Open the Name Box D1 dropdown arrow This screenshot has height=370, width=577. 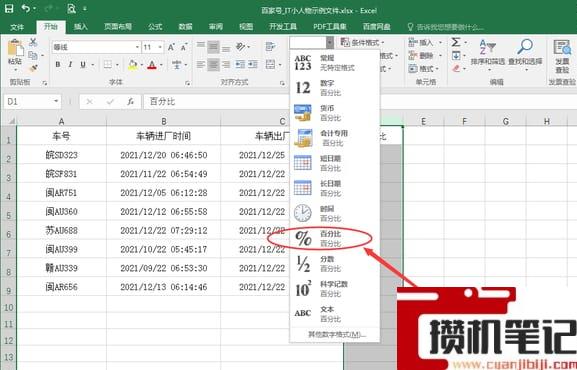click(x=56, y=101)
